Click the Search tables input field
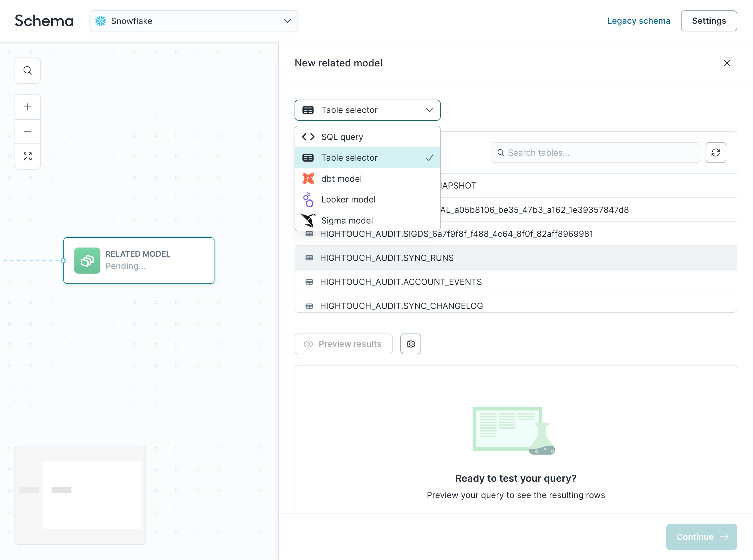Image resolution: width=753 pixels, height=560 pixels. (596, 152)
